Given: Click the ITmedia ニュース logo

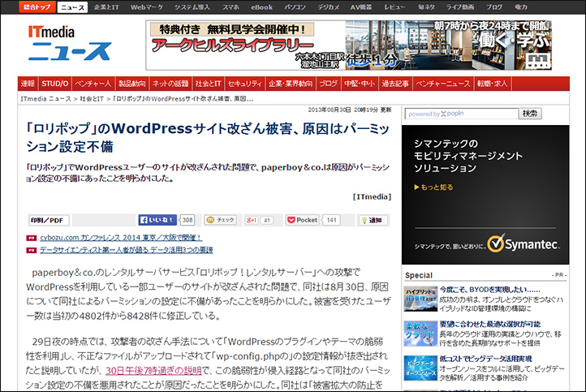Looking at the screenshot, I should (69, 42).
